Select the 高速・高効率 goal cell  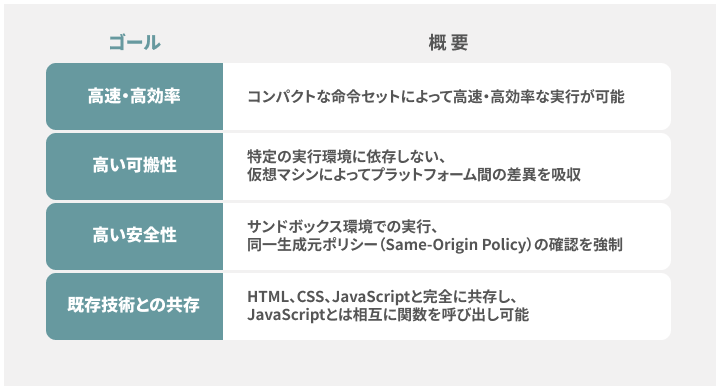[x=135, y=96]
